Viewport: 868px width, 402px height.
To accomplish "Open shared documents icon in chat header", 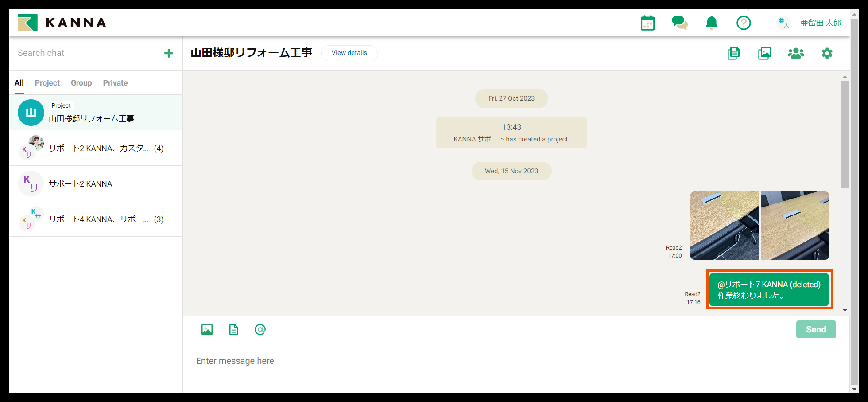I will tap(734, 53).
